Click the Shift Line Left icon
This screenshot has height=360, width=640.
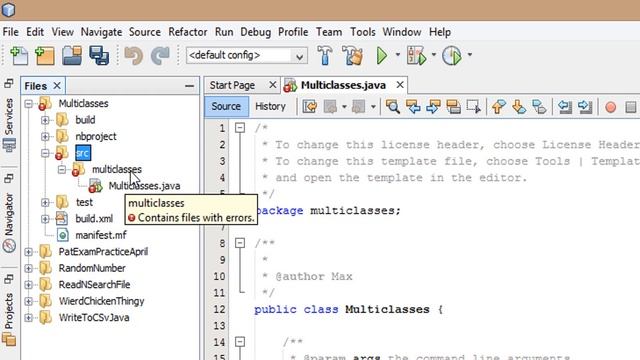565,107
